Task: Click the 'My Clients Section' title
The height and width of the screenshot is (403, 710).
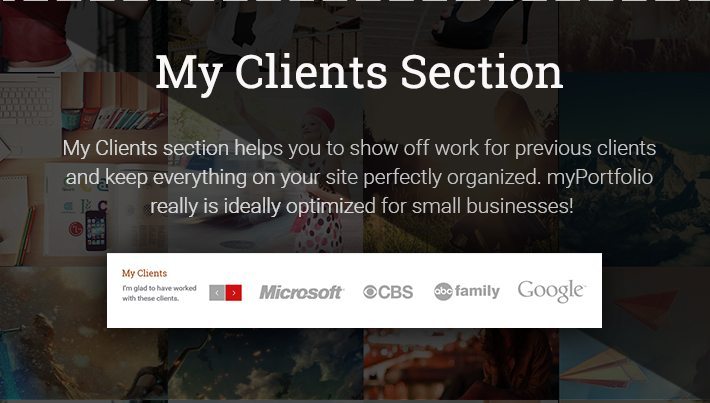Action: point(359,73)
